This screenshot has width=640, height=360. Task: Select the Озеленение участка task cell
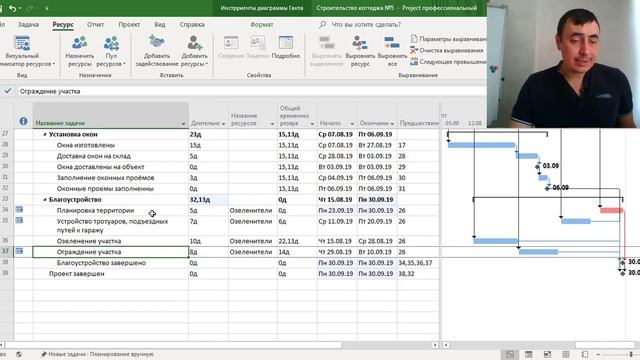[111, 241]
